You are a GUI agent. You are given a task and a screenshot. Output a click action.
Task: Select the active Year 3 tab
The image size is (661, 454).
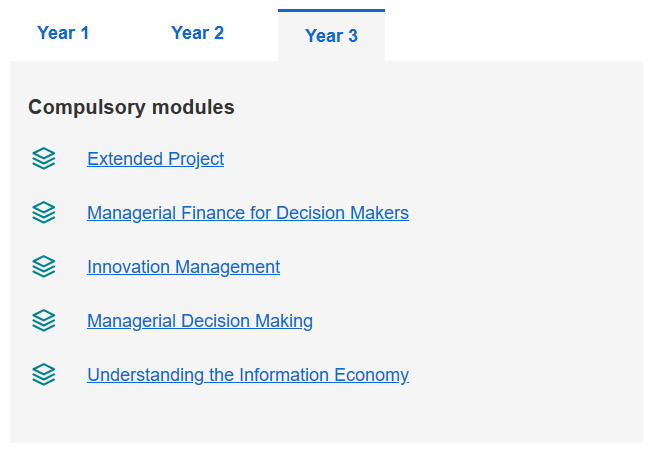(331, 35)
